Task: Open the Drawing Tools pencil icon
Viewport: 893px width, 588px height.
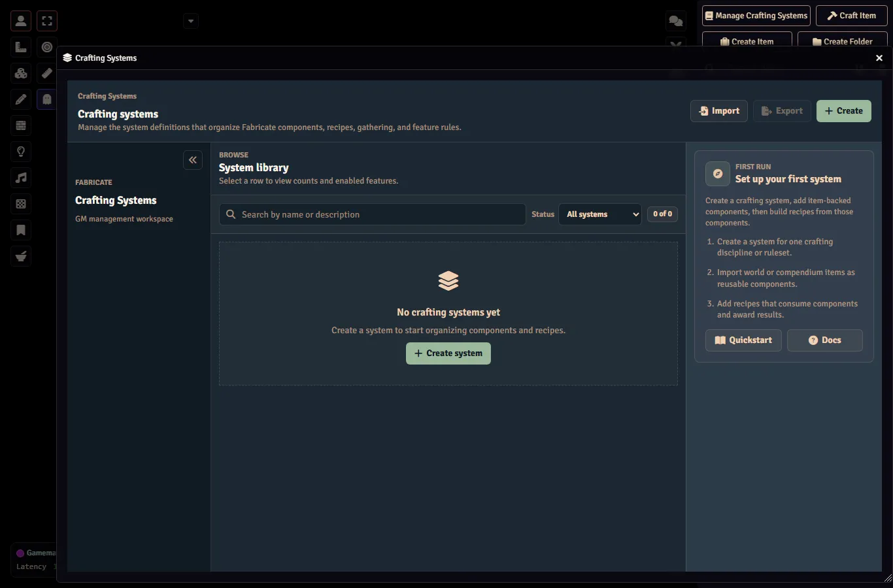Action: click(x=21, y=99)
